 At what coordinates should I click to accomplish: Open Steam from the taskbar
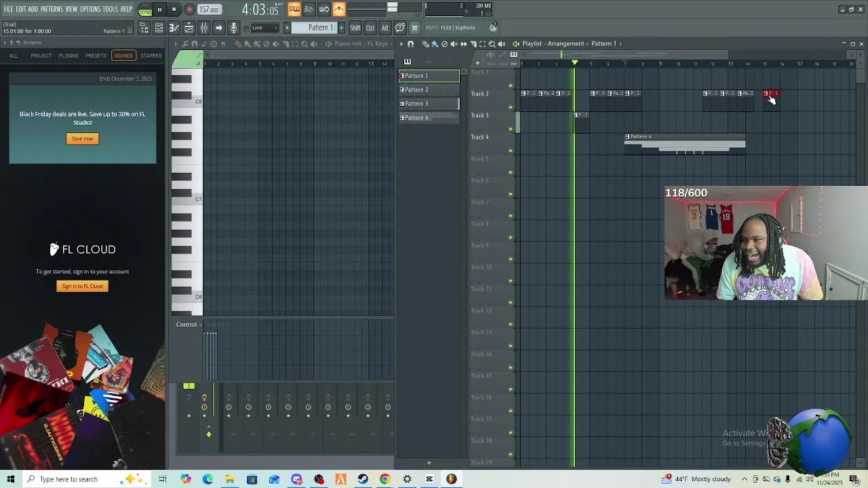coord(363,479)
